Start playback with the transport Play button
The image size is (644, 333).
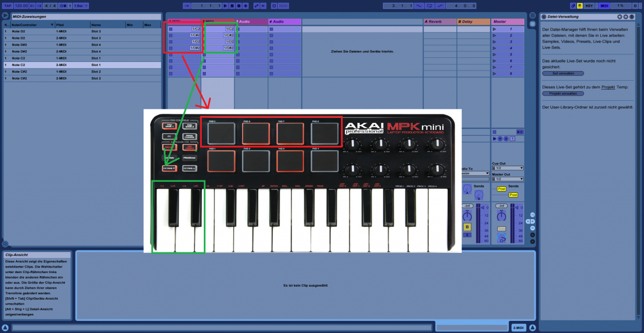225,6
